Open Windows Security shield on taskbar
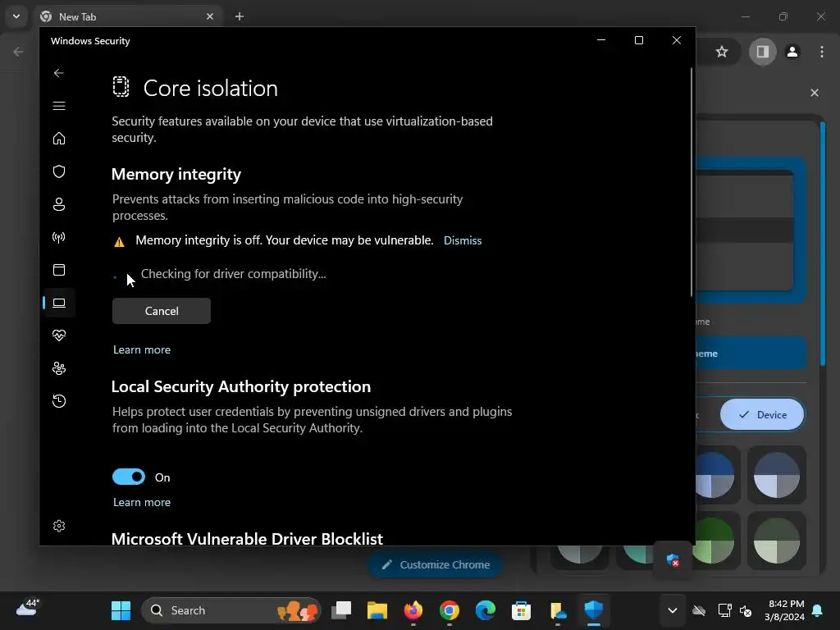 [x=594, y=610]
